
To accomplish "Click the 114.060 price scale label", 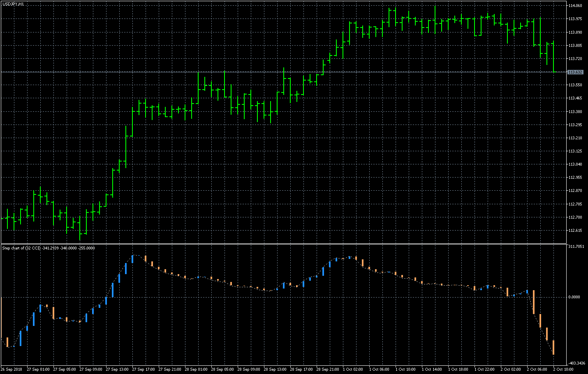I will click(x=575, y=6).
